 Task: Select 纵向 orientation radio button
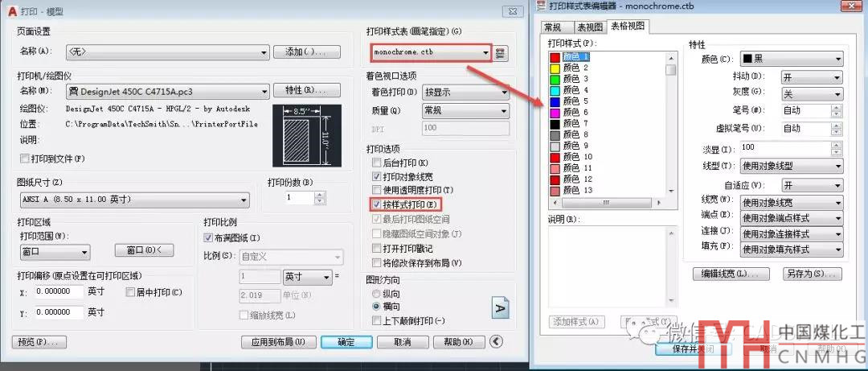376,294
